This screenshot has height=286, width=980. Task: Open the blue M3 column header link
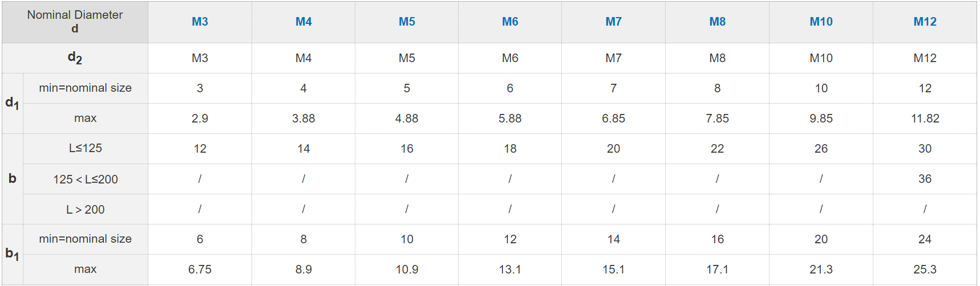click(200, 22)
